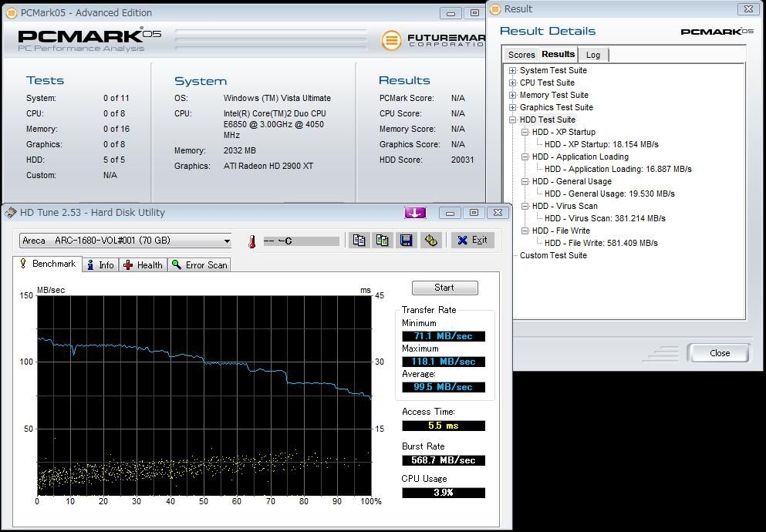
Task: Click the temperature readout field
Action: pos(301,241)
